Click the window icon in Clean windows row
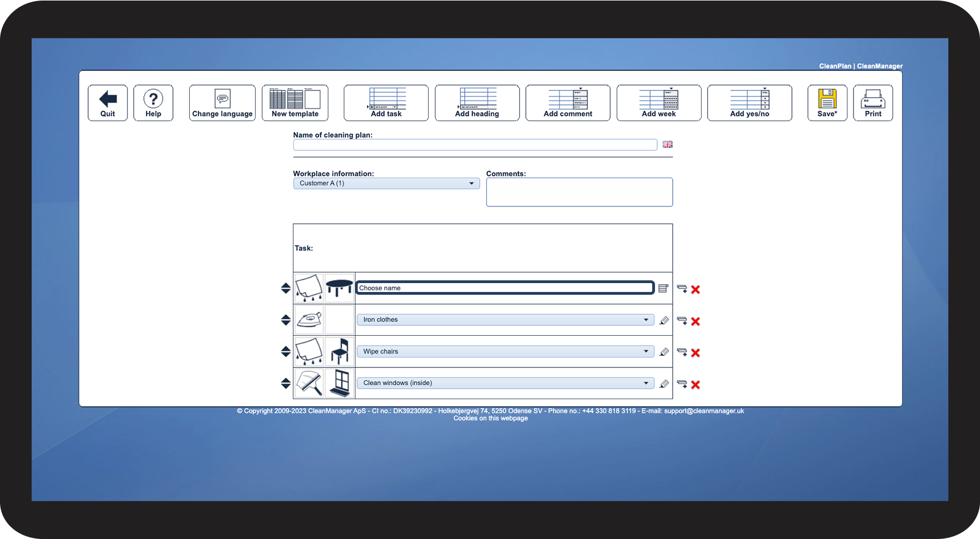980x539 pixels. [x=339, y=383]
